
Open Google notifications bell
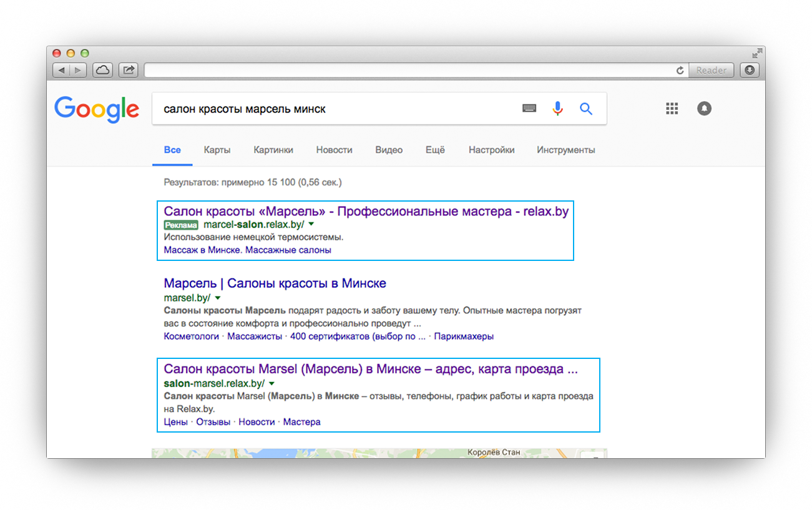(x=704, y=109)
